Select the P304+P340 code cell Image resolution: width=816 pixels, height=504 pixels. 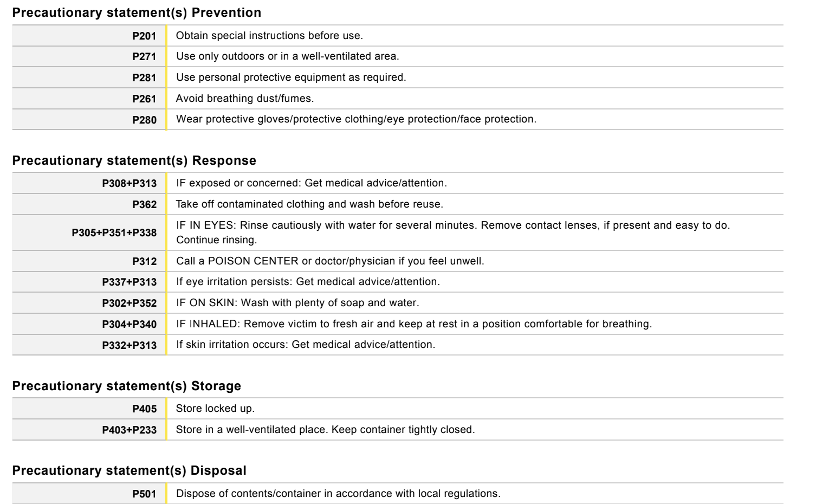[x=129, y=324]
